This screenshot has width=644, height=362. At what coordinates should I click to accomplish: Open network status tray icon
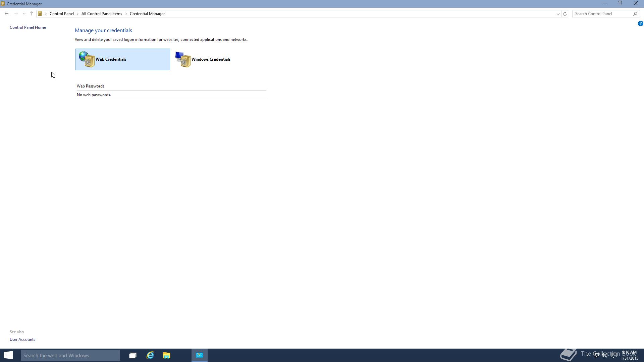(596, 355)
